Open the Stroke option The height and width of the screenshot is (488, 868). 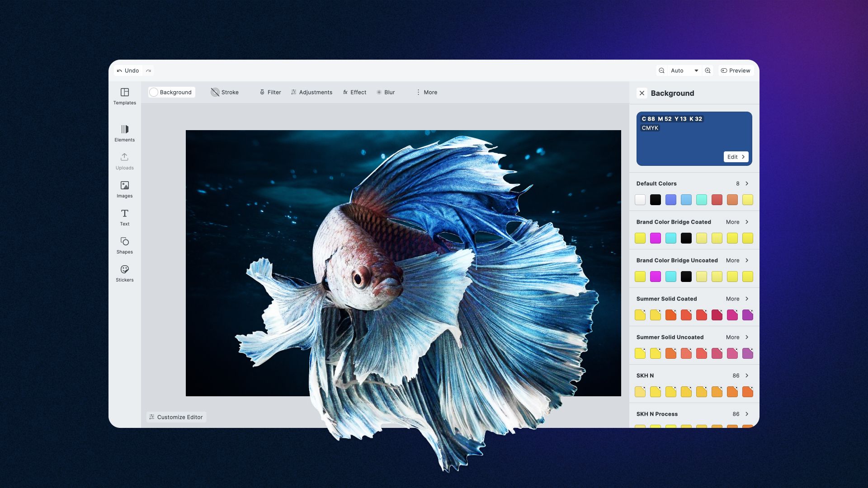(x=225, y=92)
